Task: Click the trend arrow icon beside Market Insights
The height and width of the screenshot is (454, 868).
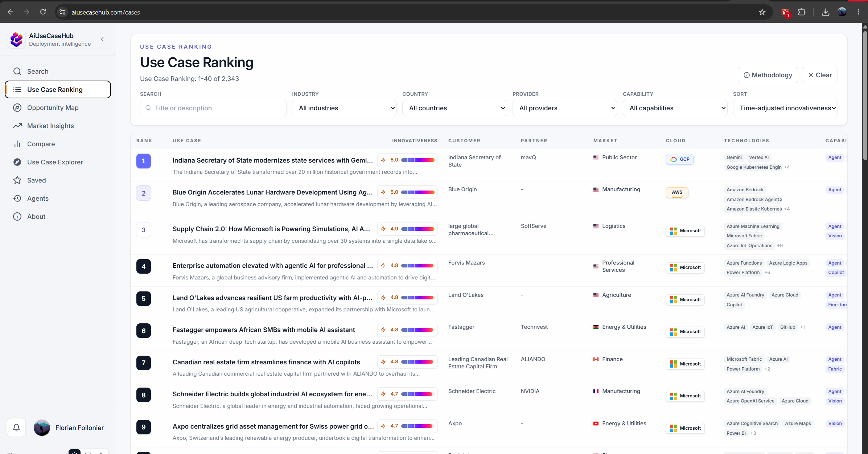Action: [x=17, y=126]
